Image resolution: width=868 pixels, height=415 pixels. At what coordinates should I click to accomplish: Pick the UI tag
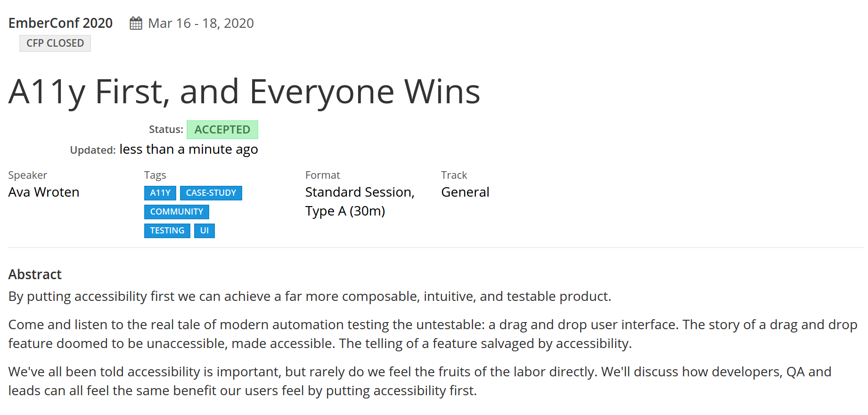tap(205, 231)
